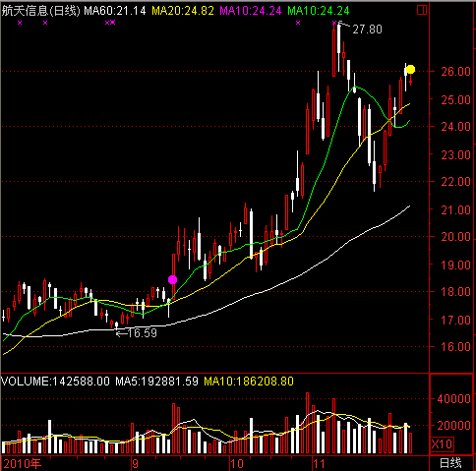
Task: Click the 17.00 price axis label
Action: tap(455, 320)
